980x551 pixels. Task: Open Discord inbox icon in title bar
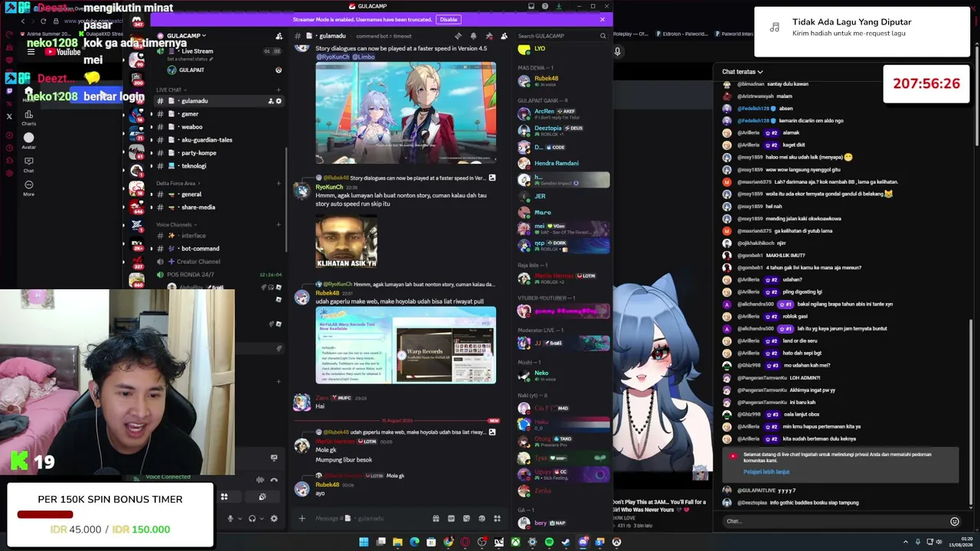coord(531,6)
